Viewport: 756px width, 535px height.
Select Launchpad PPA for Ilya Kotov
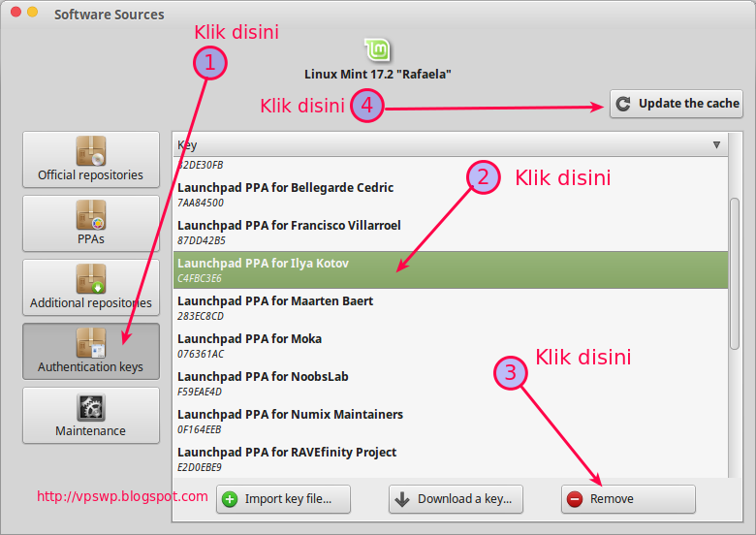[x=451, y=269]
